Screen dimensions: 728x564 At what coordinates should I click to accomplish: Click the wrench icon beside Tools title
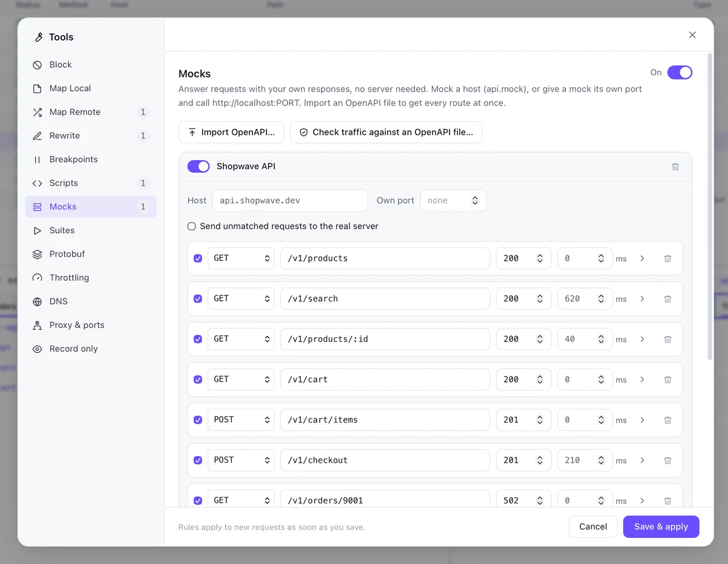click(38, 37)
